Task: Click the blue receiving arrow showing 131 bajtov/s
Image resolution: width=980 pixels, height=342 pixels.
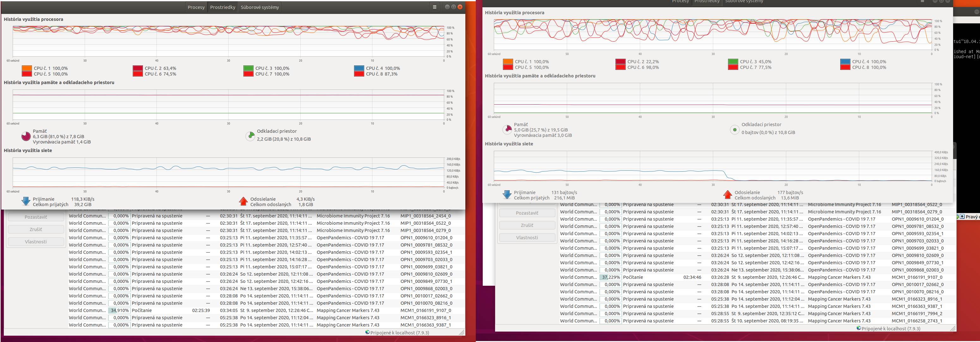Action: tap(507, 194)
